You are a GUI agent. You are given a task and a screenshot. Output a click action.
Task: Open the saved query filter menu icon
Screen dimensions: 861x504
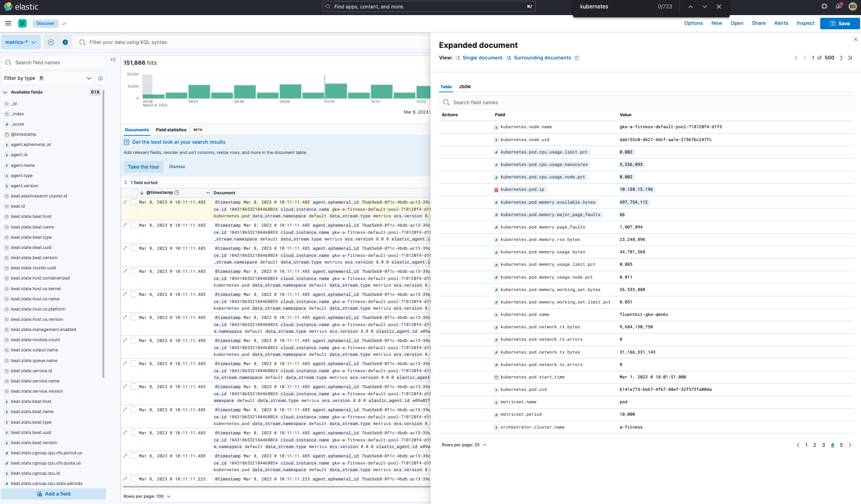pyautogui.click(x=51, y=42)
